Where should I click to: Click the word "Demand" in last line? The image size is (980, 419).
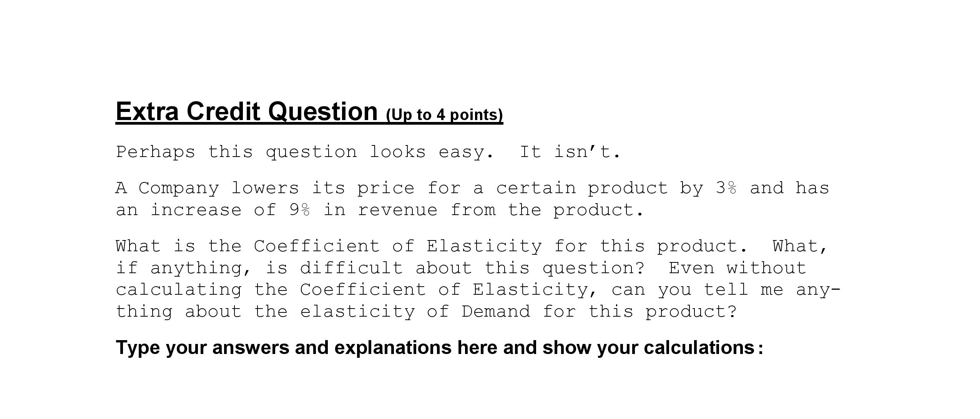tap(496, 312)
